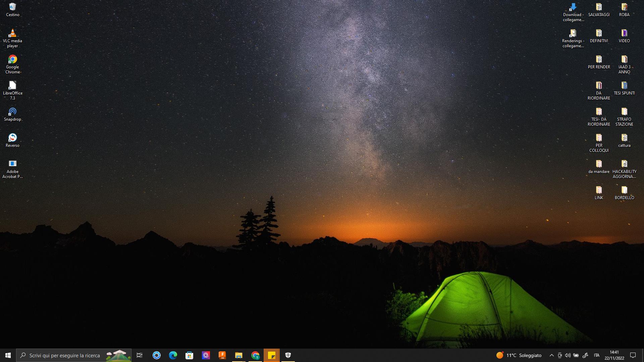
Task: Open Microsoft Edge from the taskbar
Action: [173, 355]
